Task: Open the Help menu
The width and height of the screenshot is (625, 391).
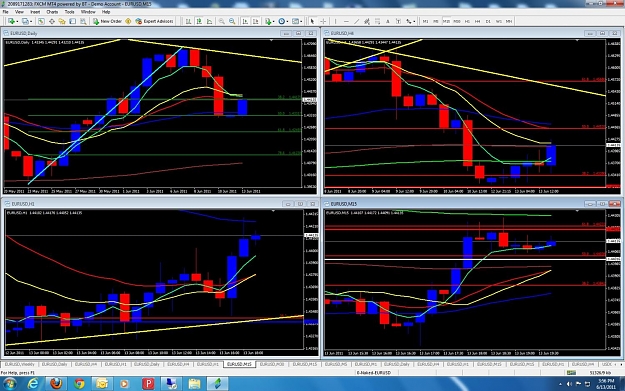Action: pos(106,12)
